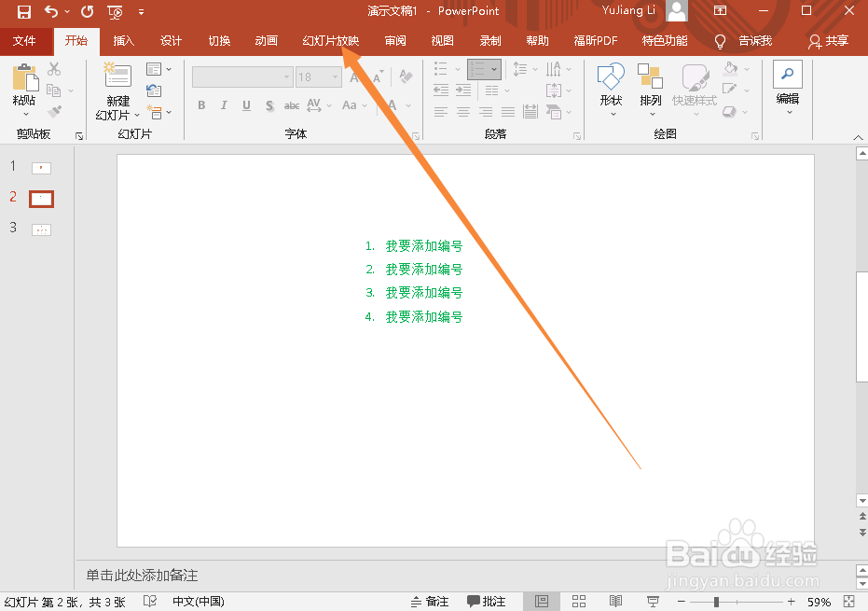Image resolution: width=868 pixels, height=611 pixels.
Task: Decrease the list indent level
Action: pyautogui.click(x=441, y=90)
